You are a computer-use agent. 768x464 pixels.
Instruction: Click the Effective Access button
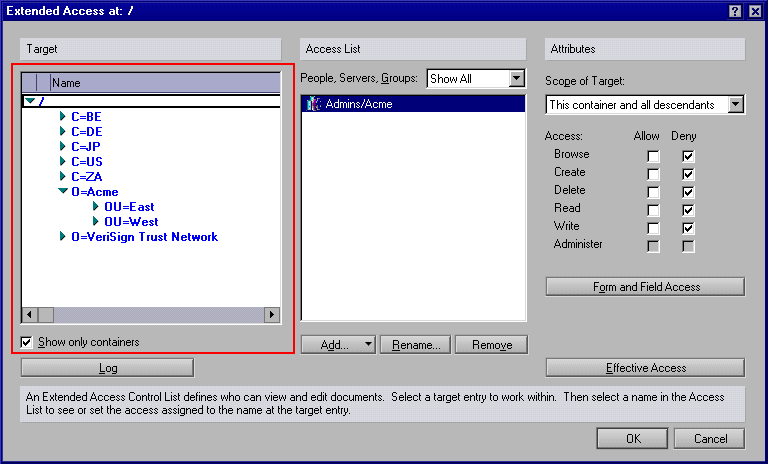coord(646,367)
